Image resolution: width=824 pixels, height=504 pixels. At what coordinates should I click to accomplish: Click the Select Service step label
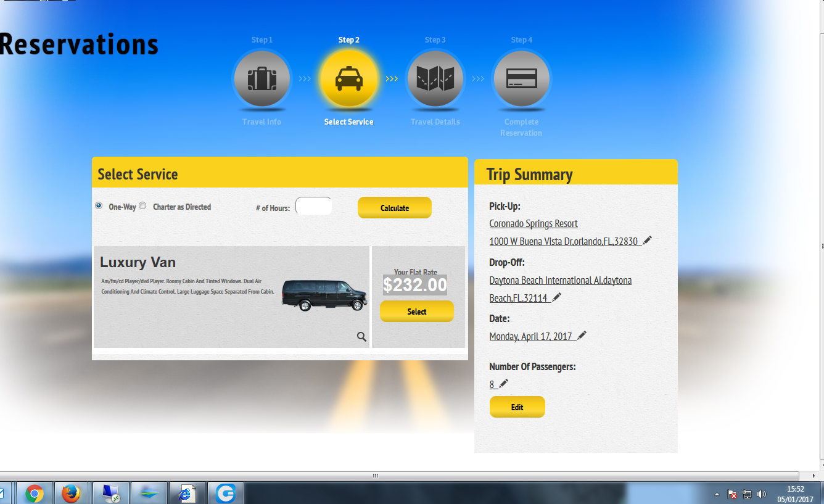click(x=349, y=122)
